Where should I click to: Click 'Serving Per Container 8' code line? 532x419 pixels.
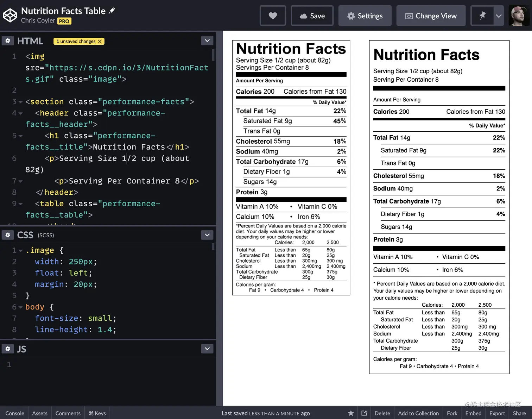click(127, 181)
